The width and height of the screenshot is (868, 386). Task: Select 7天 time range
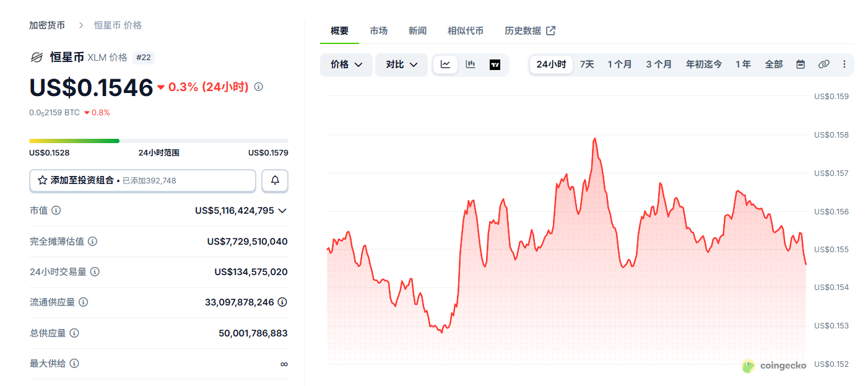click(x=587, y=64)
